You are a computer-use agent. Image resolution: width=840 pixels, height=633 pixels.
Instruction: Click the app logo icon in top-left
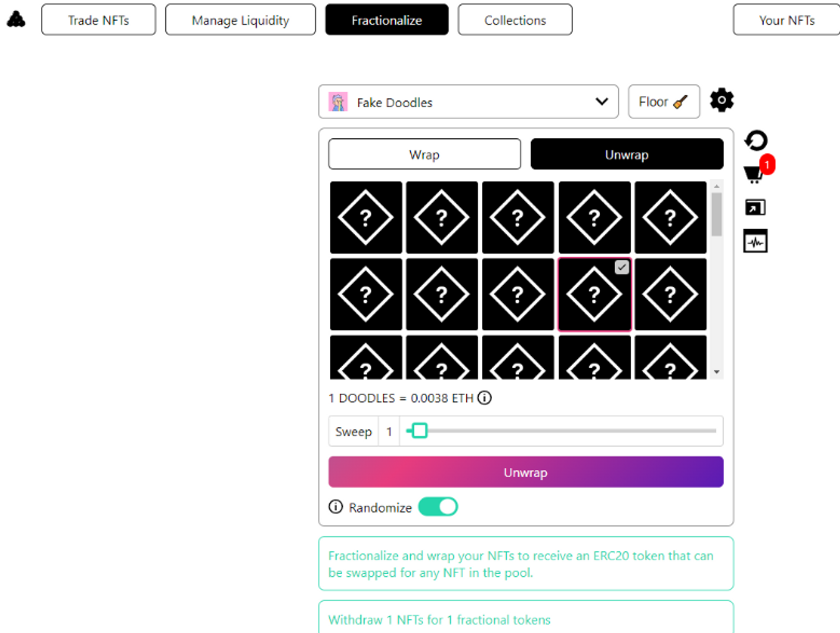pos(16,19)
